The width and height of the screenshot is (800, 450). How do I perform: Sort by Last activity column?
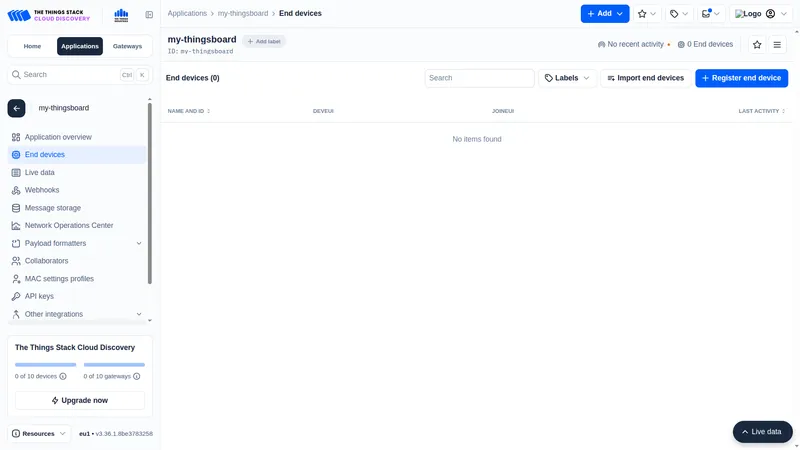tap(762, 111)
